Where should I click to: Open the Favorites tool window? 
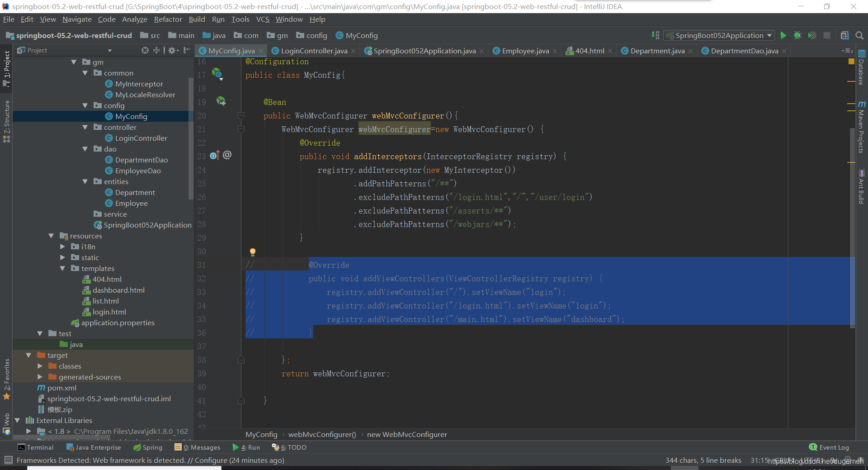[6, 379]
